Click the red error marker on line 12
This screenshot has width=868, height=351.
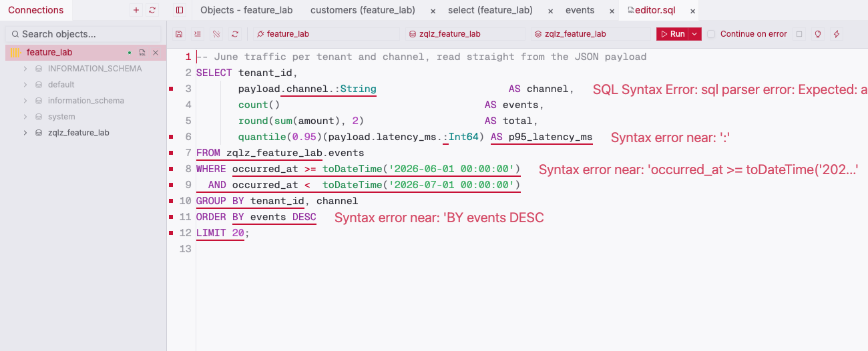click(172, 233)
